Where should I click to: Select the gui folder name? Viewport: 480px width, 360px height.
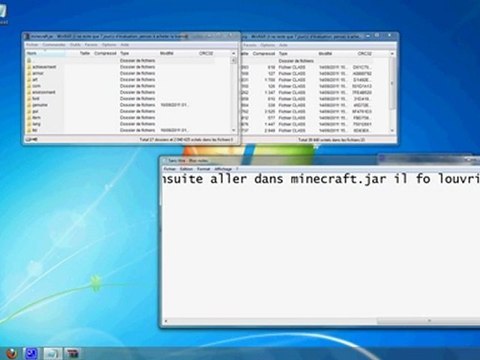pos(35,111)
